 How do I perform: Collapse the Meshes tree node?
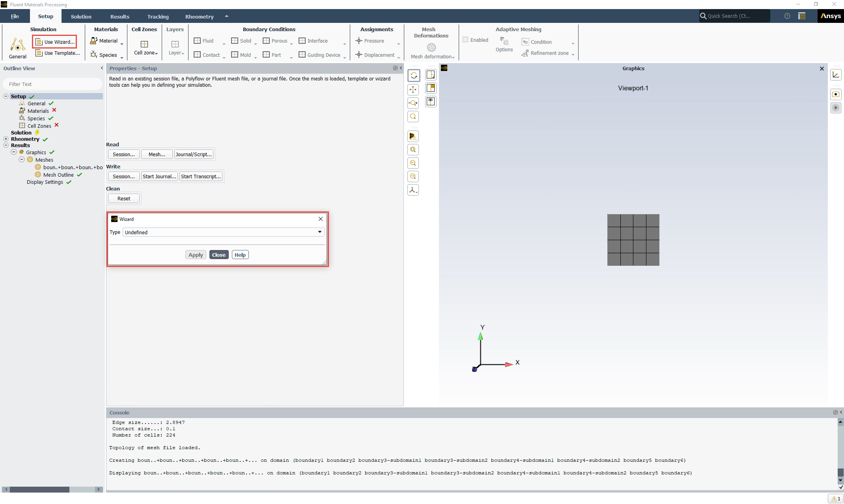22,160
